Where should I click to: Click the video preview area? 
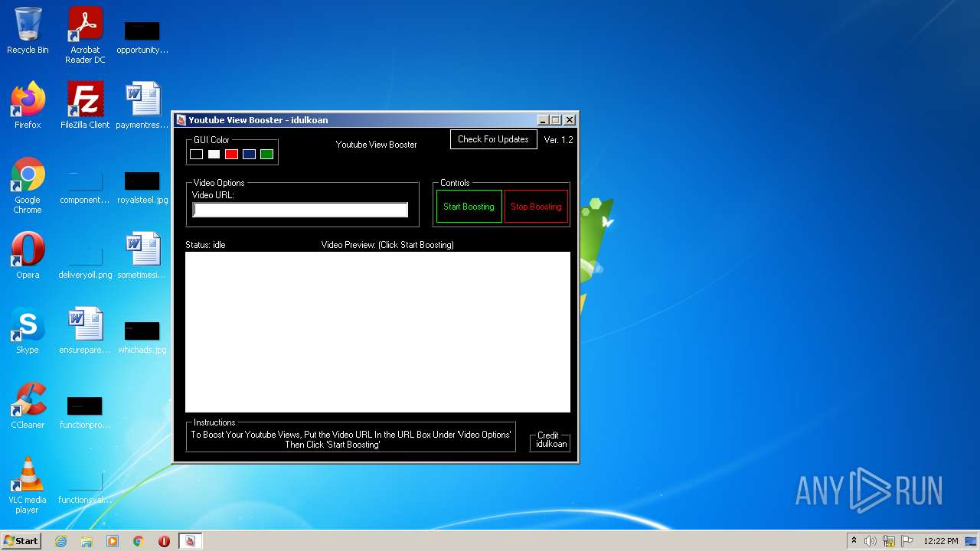click(x=377, y=332)
